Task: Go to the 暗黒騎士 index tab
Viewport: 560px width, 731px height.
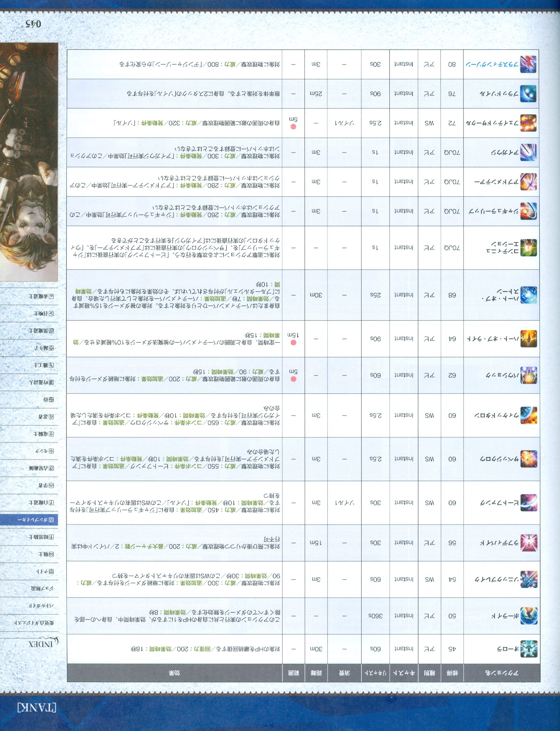Action: [x=41, y=537]
